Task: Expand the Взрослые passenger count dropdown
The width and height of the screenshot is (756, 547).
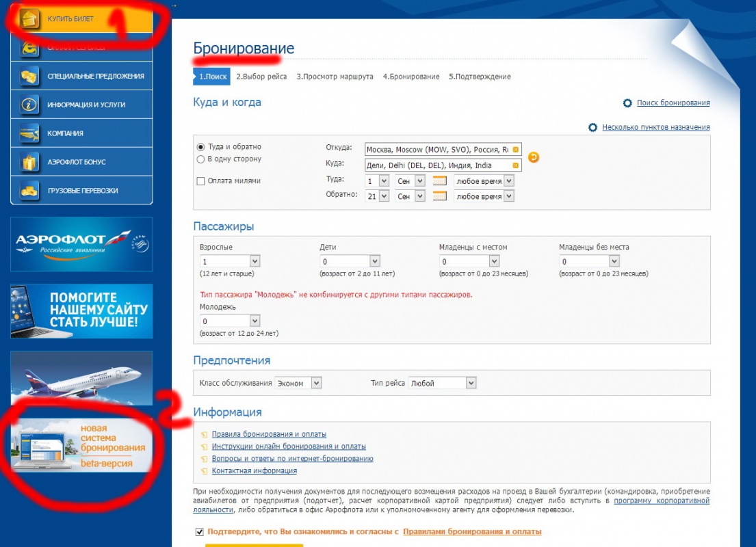Action: click(x=255, y=261)
